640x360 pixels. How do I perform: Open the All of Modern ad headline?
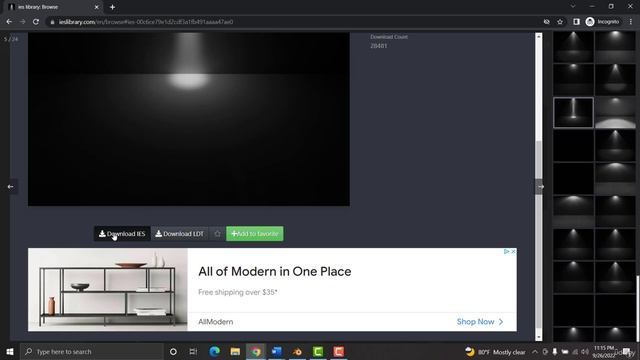tap(275, 271)
